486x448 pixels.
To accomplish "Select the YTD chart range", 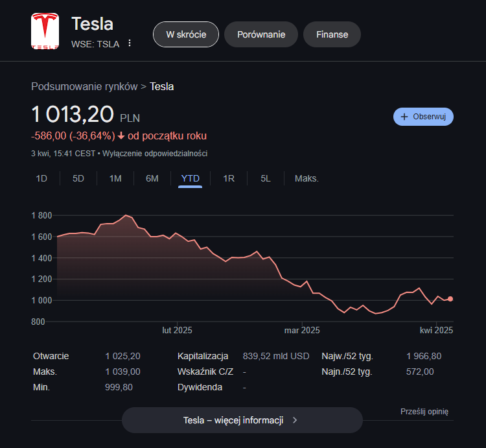I will click(191, 178).
